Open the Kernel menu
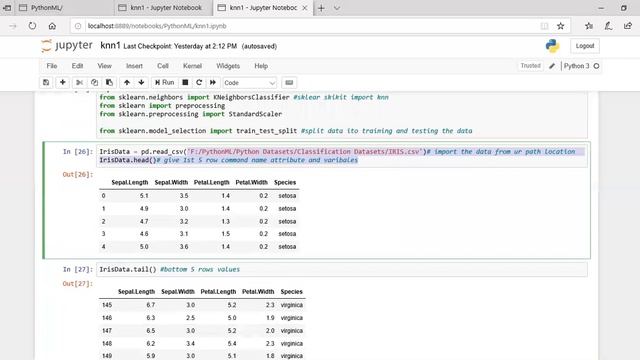 pos(192,66)
